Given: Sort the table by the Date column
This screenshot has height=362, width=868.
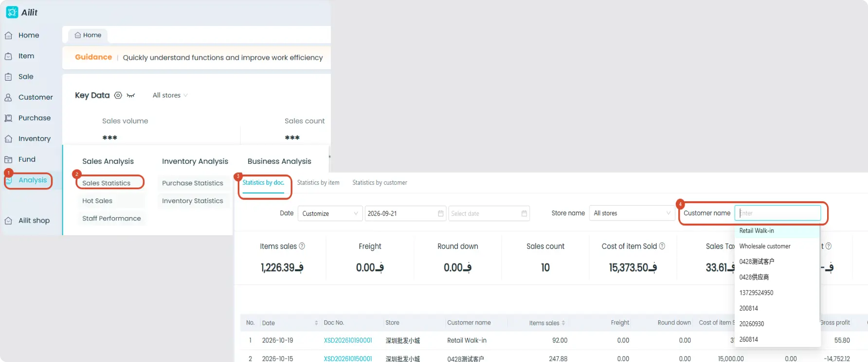Looking at the screenshot, I should pos(316,323).
